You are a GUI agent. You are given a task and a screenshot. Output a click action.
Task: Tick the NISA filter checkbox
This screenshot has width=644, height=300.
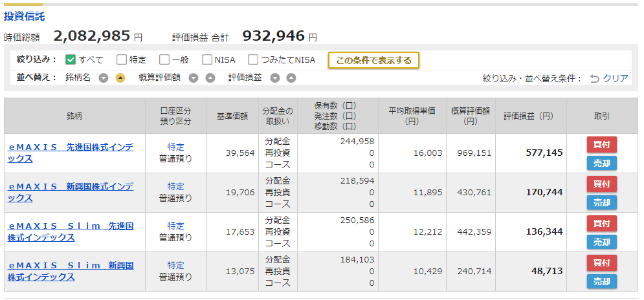tap(207, 60)
